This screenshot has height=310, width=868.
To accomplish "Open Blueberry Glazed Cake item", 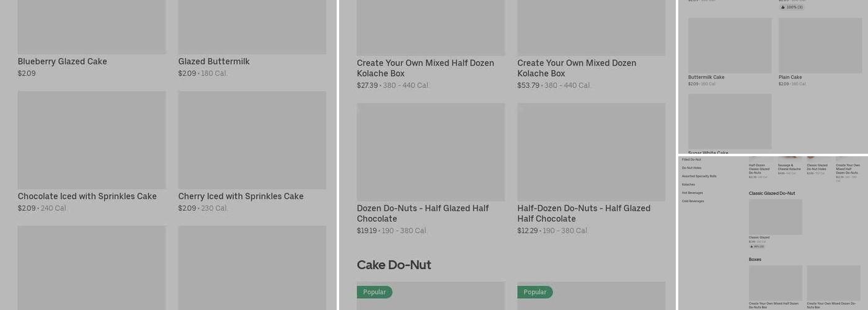I will click(62, 61).
